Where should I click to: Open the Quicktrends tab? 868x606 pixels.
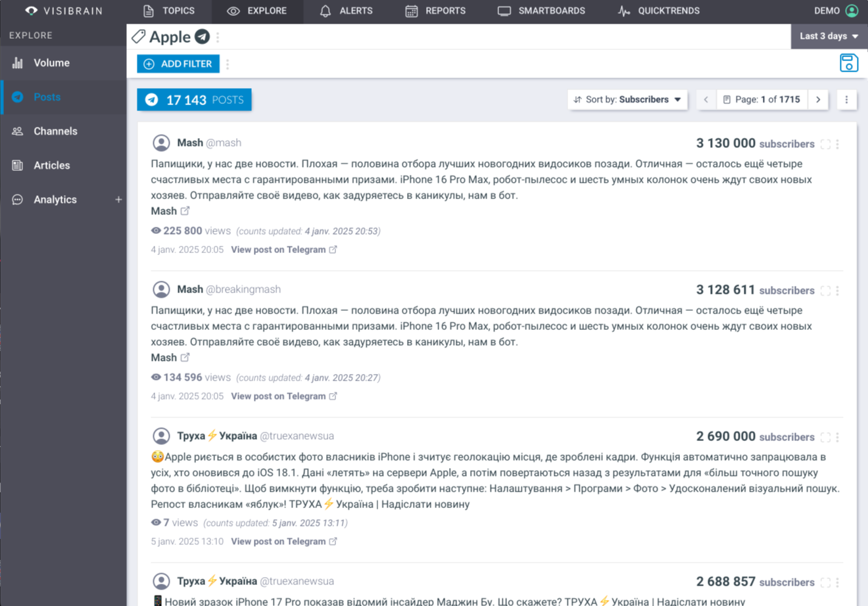pos(659,11)
